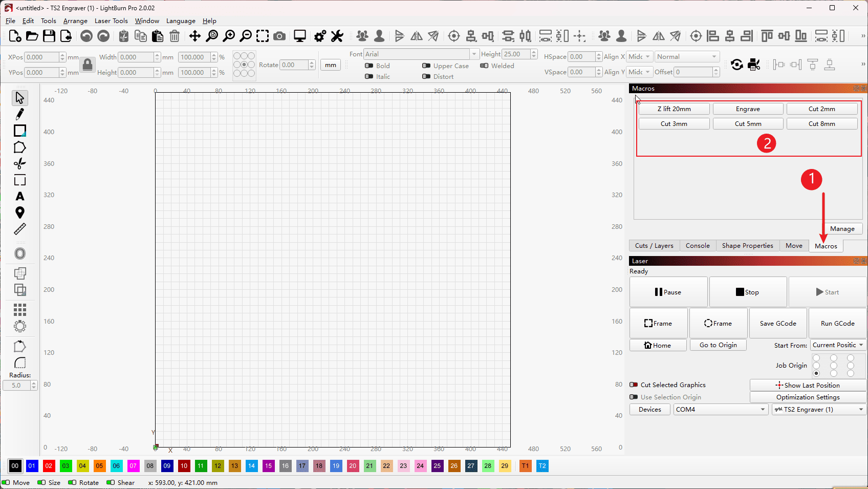Click the XPos input field
868x489 pixels.
[x=42, y=57]
